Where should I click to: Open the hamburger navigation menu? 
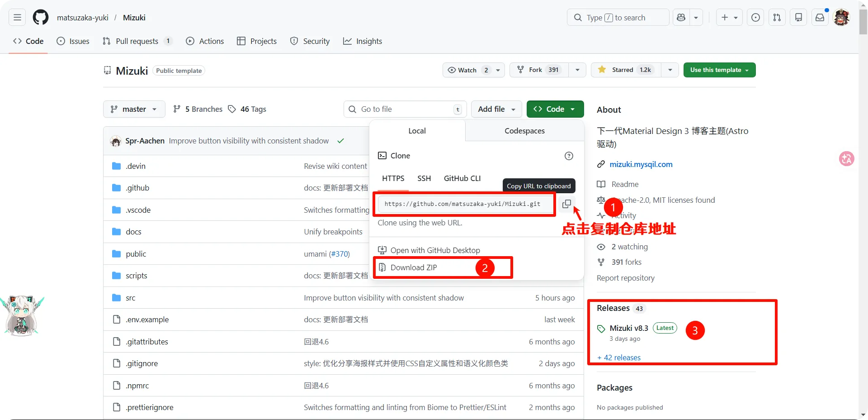[17, 18]
